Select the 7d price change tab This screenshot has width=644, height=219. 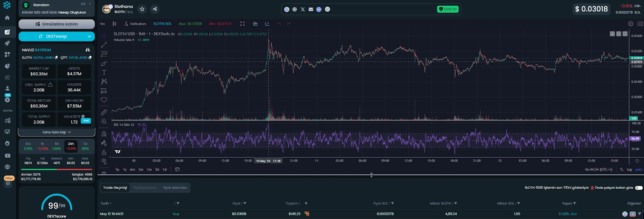(85, 146)
